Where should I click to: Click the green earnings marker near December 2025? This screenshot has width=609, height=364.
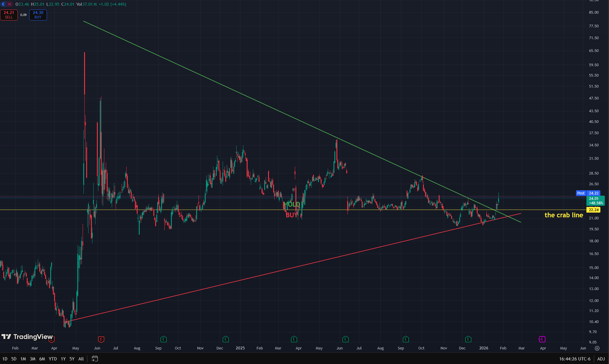(468, 339)
